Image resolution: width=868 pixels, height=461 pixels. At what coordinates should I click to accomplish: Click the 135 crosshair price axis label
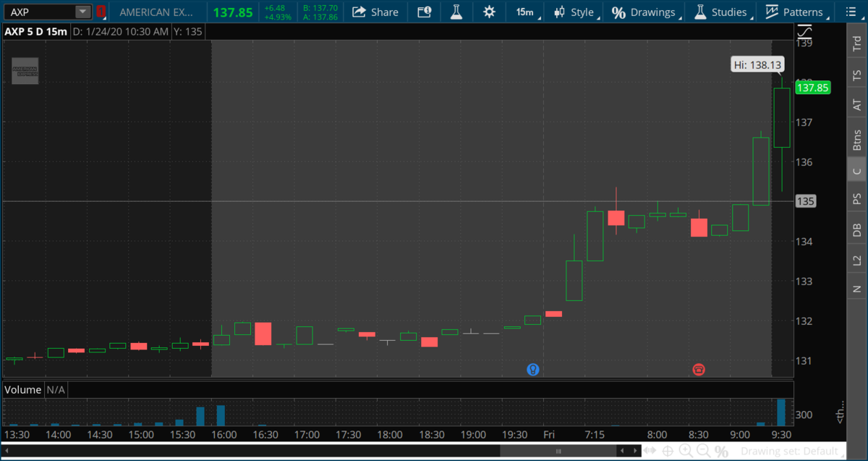click(806, 201)
